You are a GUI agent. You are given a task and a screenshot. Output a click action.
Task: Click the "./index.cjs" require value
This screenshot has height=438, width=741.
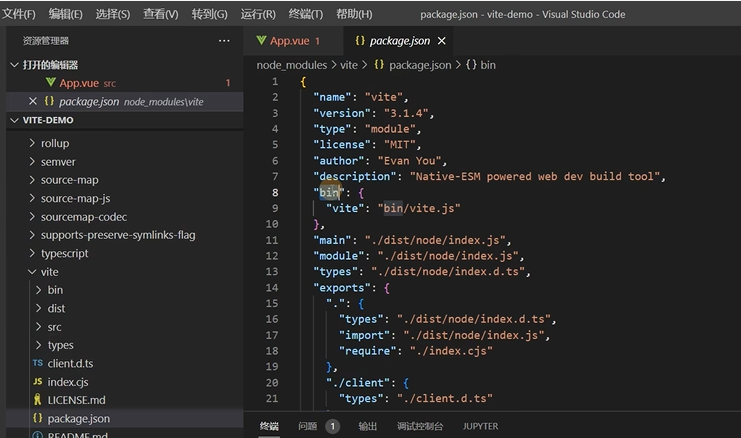[451, 351]
